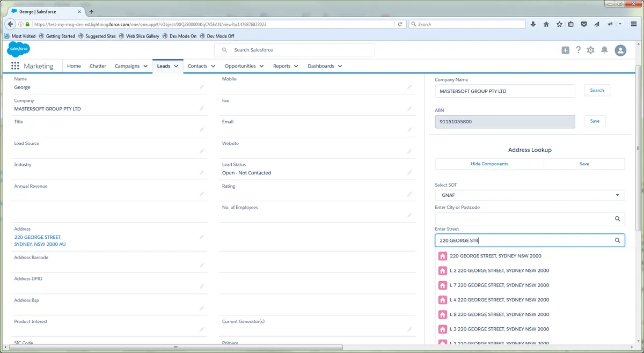Expand the Reports tab chevron
The width and height of the screenshot is (644, 353).
[x=296, y=66]
